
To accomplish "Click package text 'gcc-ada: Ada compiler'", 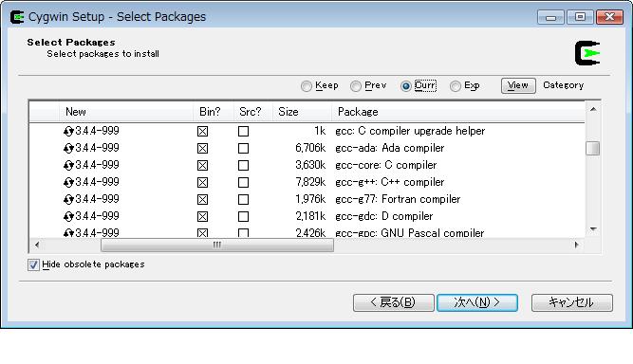I will (x=389, y=148).
